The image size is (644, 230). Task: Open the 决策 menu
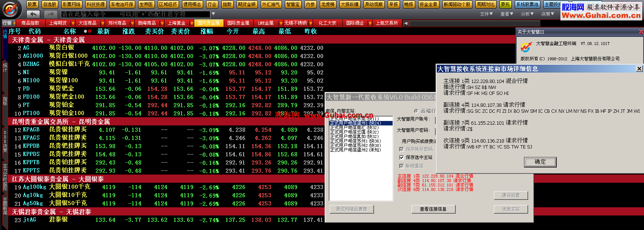point(548,14)
